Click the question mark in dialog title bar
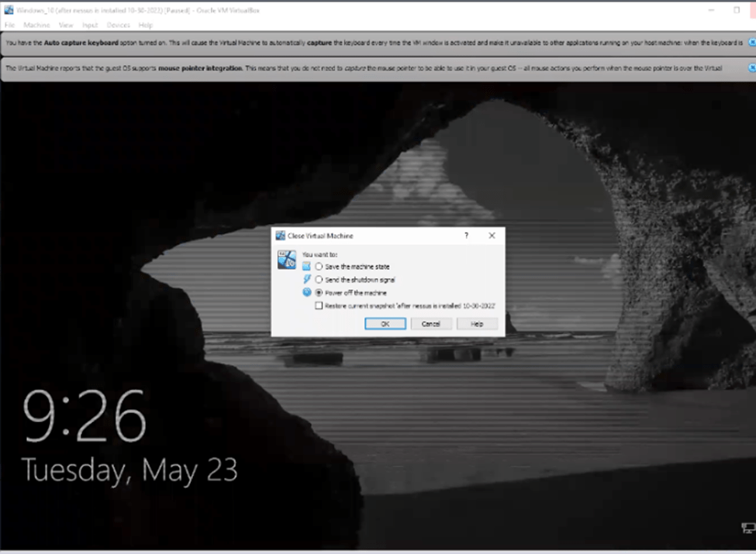Viewport: 756px width, 554px height. tap(466, 236)
